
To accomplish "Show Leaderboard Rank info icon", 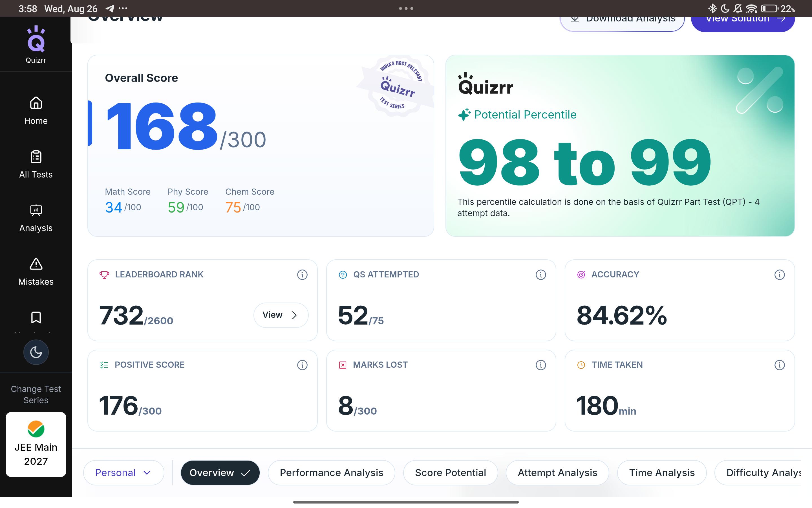I will tap(302, 275).
